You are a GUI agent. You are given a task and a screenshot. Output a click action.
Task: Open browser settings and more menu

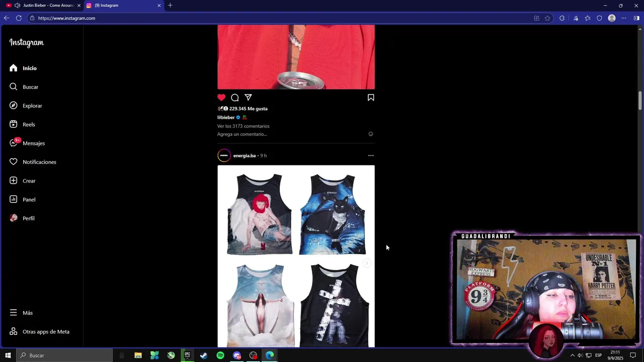click(624, 18)
